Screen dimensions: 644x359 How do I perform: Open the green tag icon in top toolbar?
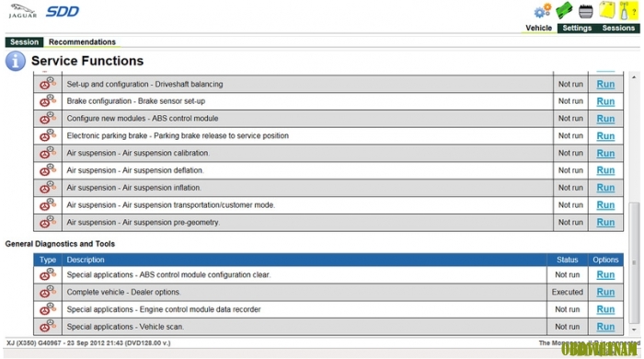pos(564,11)
